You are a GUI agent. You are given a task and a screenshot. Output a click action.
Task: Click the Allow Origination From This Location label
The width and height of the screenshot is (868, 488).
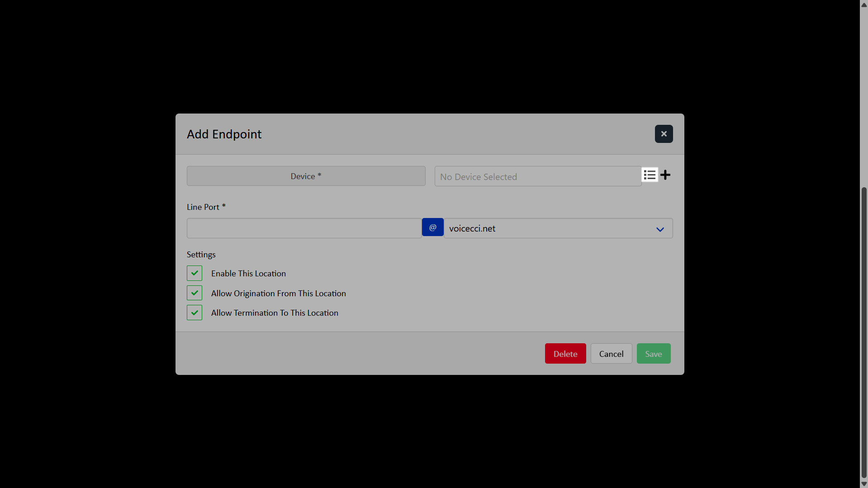[278, 294]
